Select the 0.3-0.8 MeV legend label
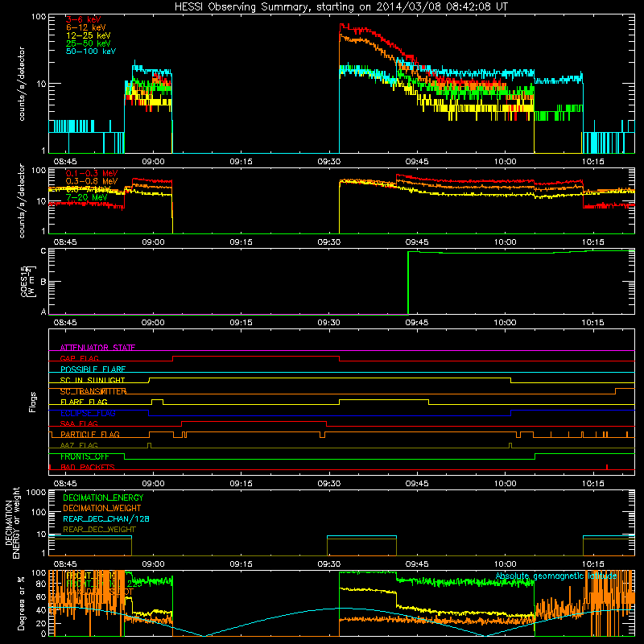The height and width of the screenshot is (644, 644). pyautogui.click(x=92, y=181)
